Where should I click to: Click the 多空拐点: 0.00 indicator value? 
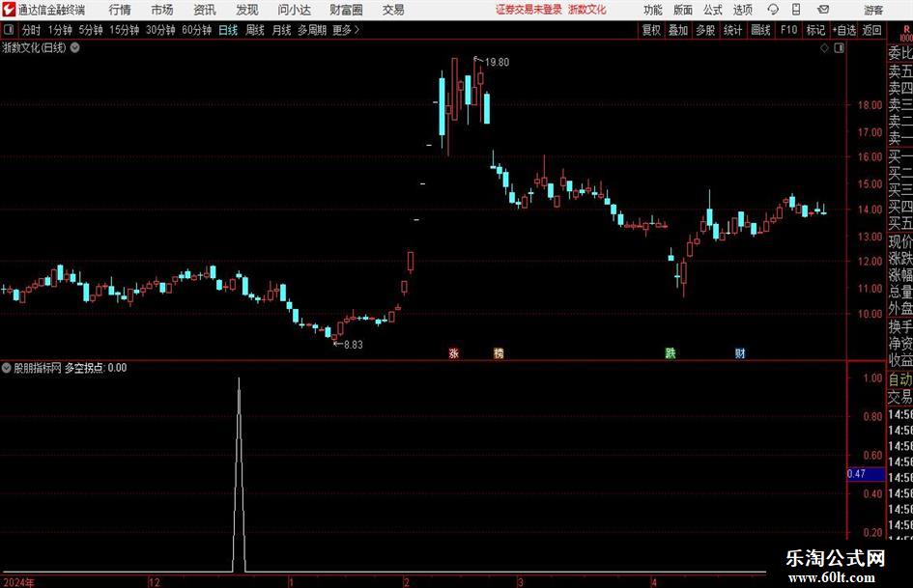pyautogui.click(x=96, y=367)
